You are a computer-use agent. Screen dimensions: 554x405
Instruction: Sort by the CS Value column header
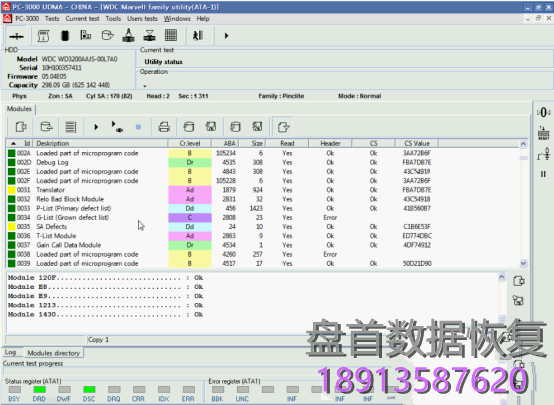[417, 143]
